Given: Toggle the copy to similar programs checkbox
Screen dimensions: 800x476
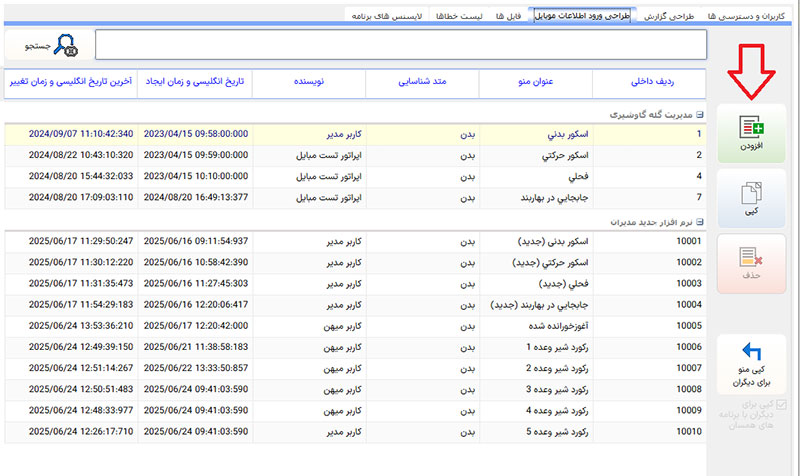Looking at the screenshot, I should tap(781, 405).
